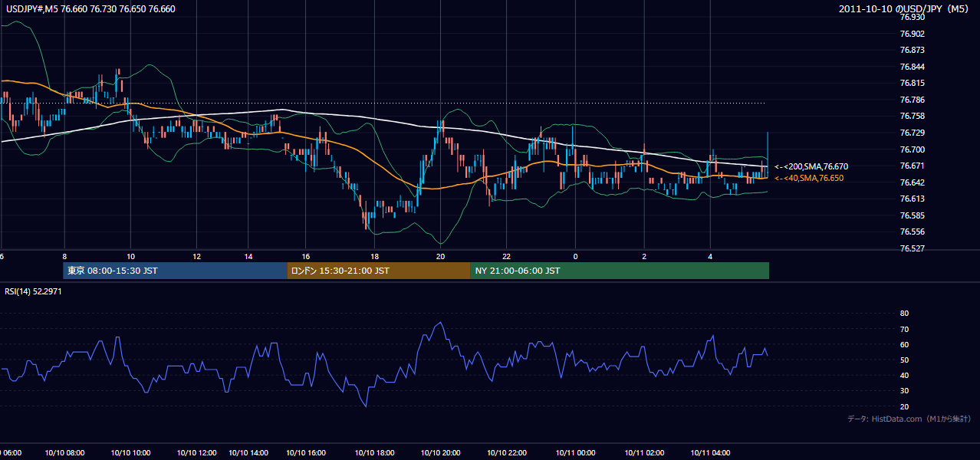The height and width of the screenshot is (460, 980).
Task: Click the London session bar 15:30-21:00 JST
Action: tap(379, 271)
